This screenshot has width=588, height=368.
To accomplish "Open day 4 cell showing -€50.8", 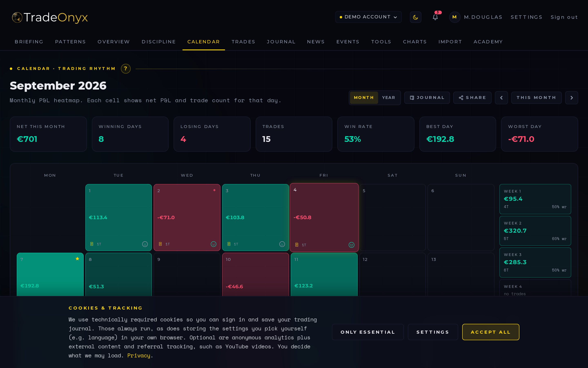I will pyautogui.click(x=324, y=217).
